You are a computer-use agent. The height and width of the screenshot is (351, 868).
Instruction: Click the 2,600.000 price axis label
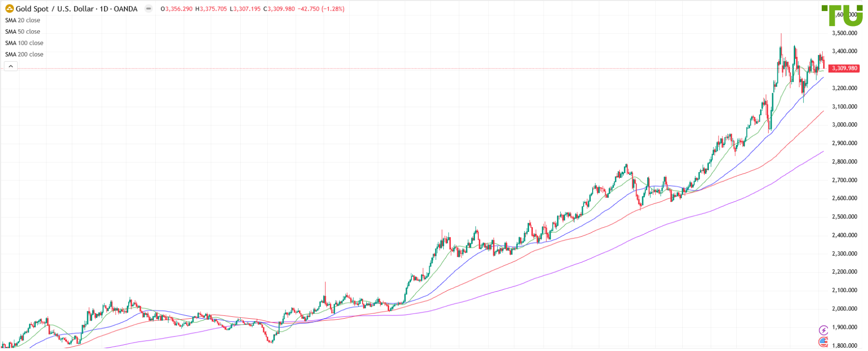point(844,198)
